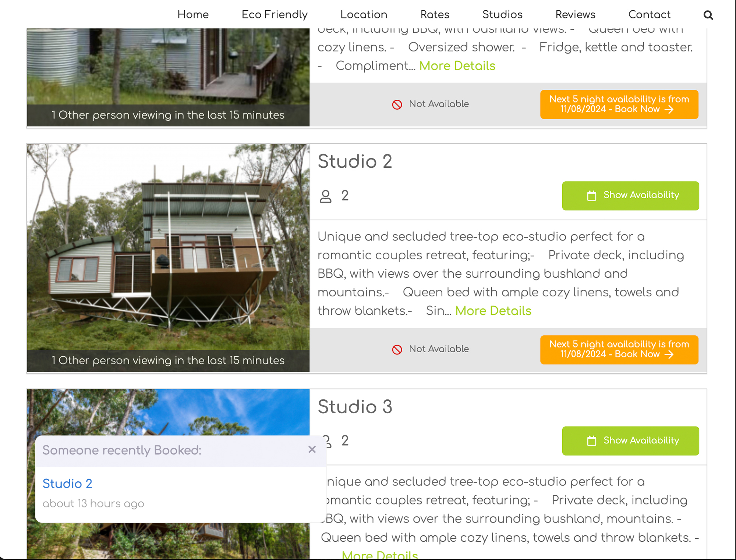Open the Rates menu item
This screenshot has height=560, width=736.
click(x=435, y=15)
